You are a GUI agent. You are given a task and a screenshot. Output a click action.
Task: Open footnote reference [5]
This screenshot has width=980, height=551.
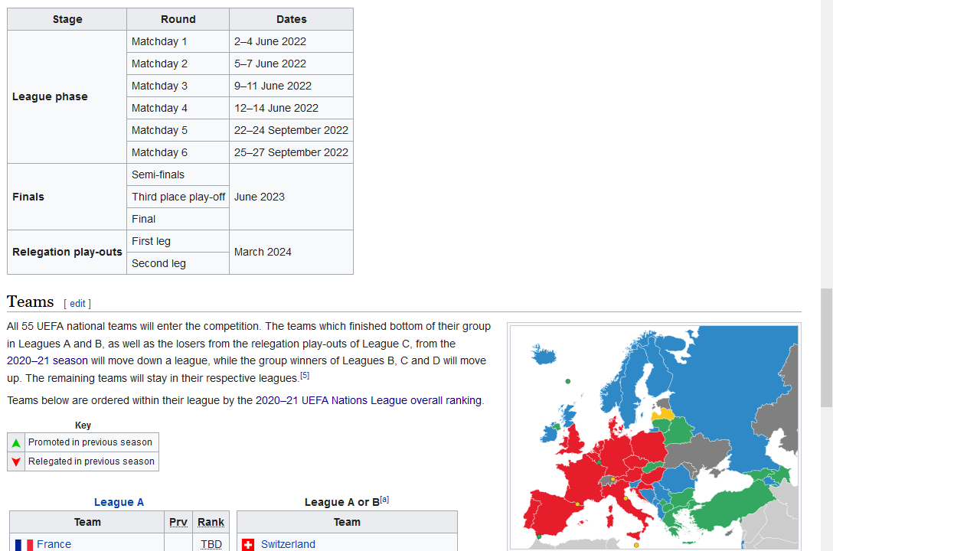305,375
